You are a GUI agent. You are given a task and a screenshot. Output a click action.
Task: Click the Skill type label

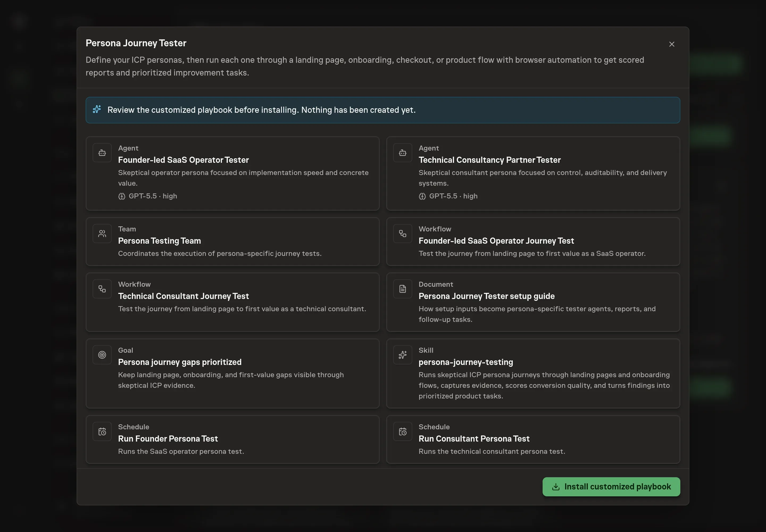point(426,350)
